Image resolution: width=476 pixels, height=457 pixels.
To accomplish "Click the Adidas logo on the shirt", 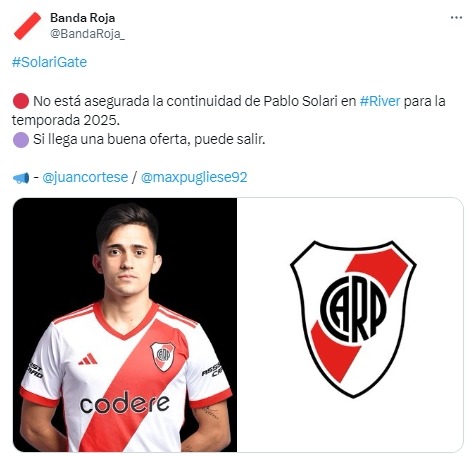I will click(x=88, y=359).
